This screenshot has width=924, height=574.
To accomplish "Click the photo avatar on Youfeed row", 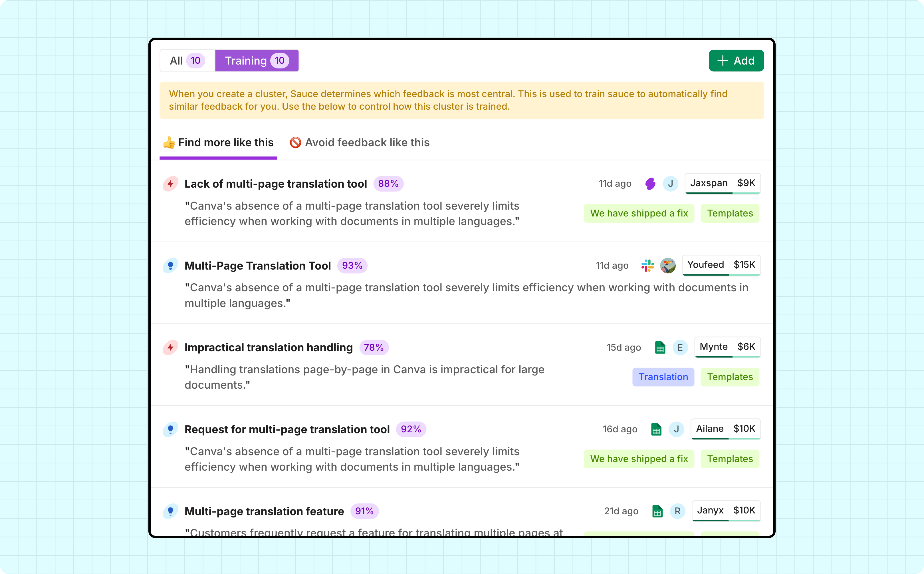I will click(667, 265).
